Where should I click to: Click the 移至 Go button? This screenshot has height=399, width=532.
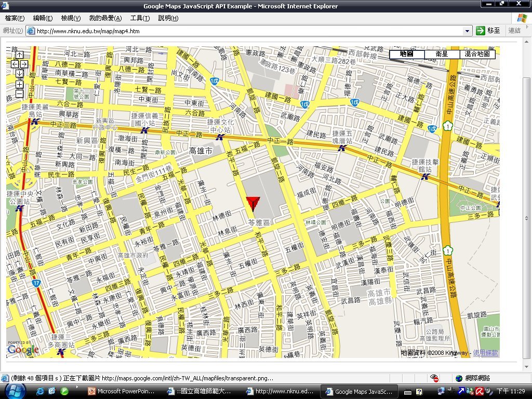(x=488, y=31)
